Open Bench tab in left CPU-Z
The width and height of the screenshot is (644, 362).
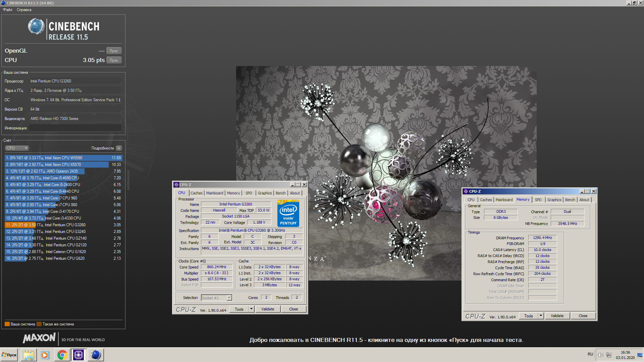(x=281, y=193)
